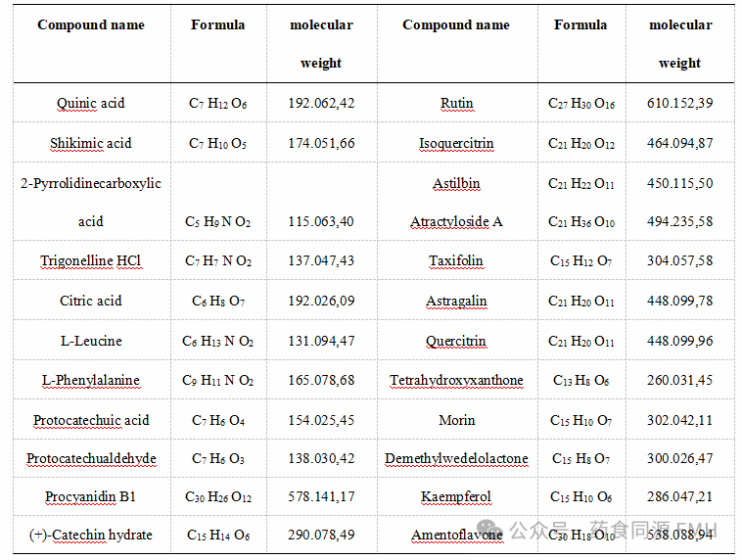Click the Procyanidin B1 cell

[91, 497]
